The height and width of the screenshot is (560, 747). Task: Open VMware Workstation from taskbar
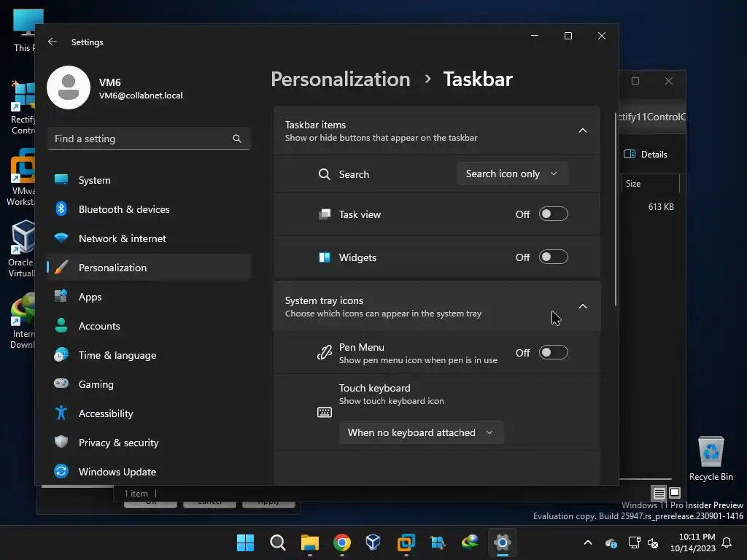(x=406, y=542)
